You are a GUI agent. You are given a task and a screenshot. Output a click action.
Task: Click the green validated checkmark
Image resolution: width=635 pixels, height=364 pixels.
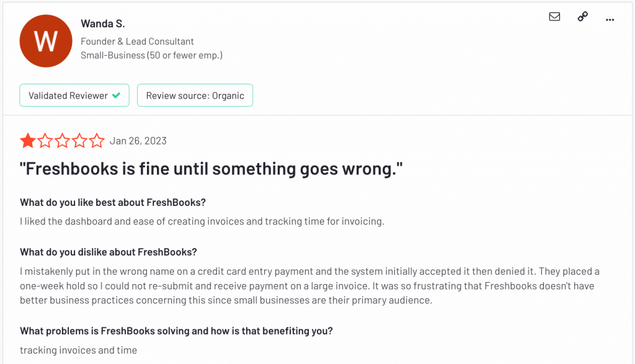click(116, 95)
